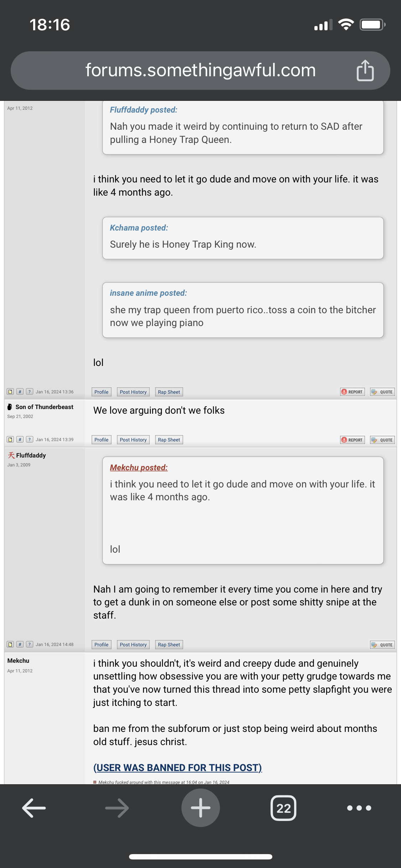Open Profile for Son of Thunderbeast's post
Viewport: 401px width, 868px height.
[102, 440]
